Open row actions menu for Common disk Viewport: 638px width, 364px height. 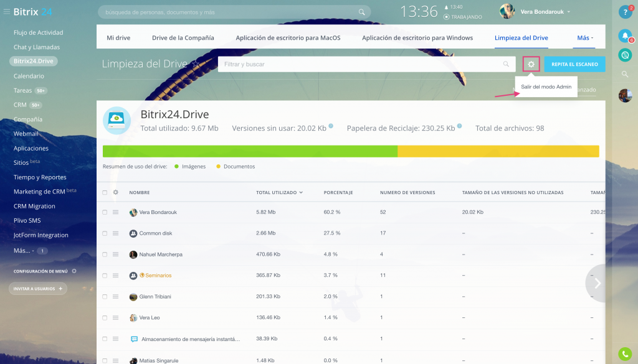(115, 233)
